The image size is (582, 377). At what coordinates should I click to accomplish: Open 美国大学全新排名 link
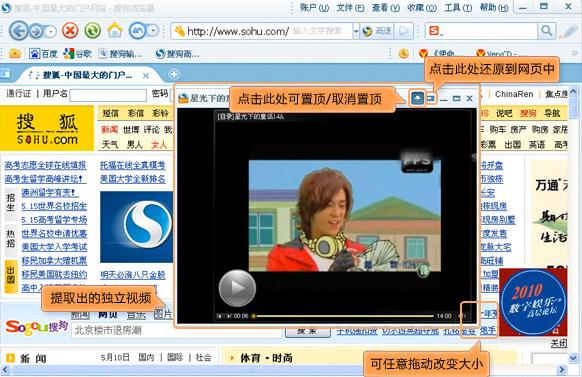[x=133, y=179]
